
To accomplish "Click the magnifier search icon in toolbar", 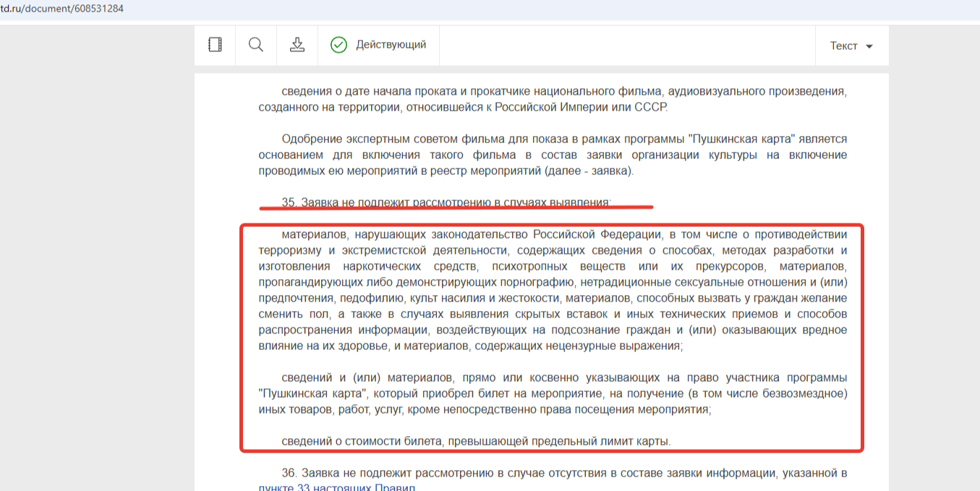I will (x=256, y=45).
